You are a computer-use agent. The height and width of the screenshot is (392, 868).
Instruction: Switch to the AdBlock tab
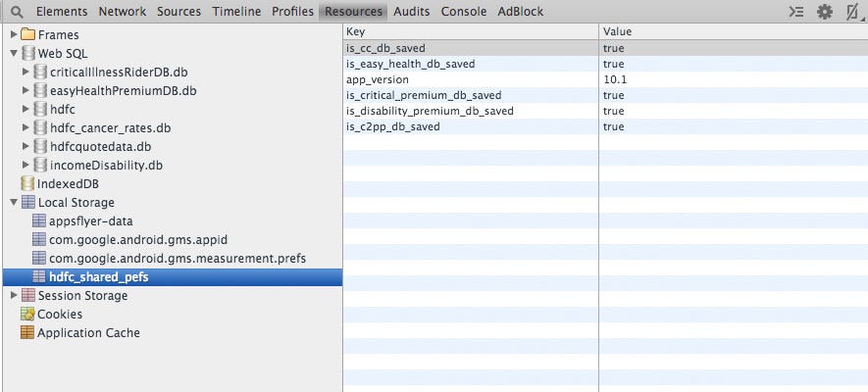(521, 12)
